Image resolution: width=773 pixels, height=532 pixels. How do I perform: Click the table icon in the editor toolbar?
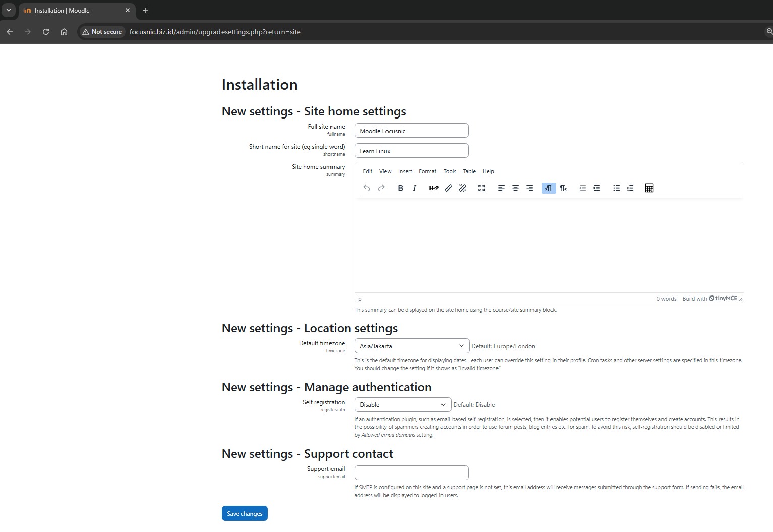(x=649, y=188)
